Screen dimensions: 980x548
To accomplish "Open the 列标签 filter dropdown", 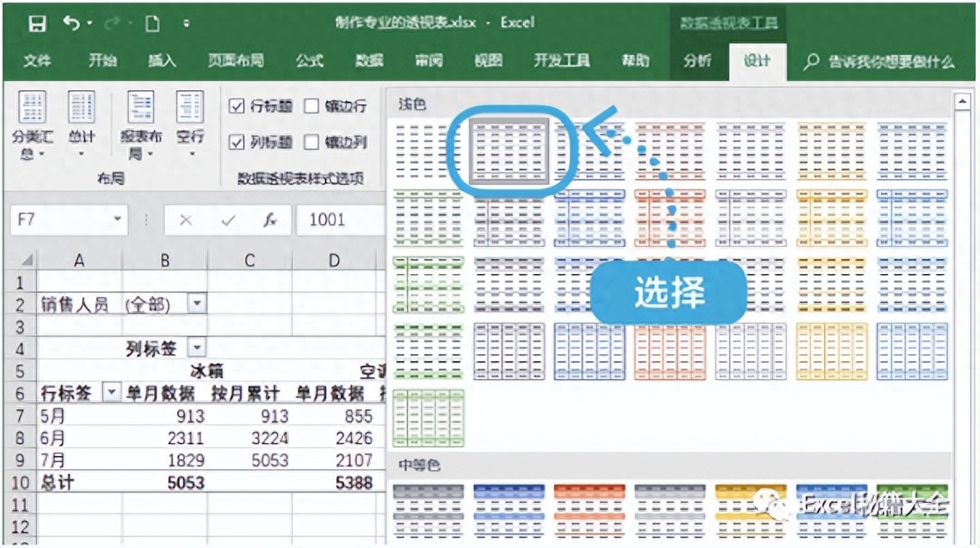I will [197, 347].
